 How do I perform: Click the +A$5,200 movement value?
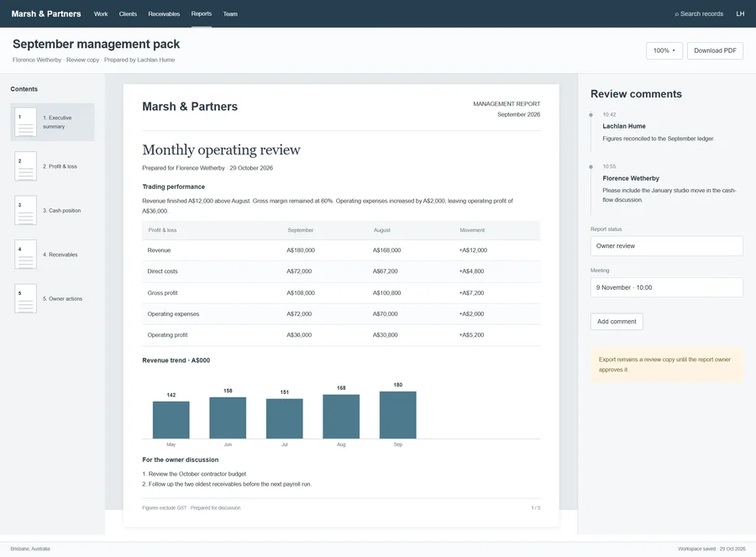tap(471, 335)
